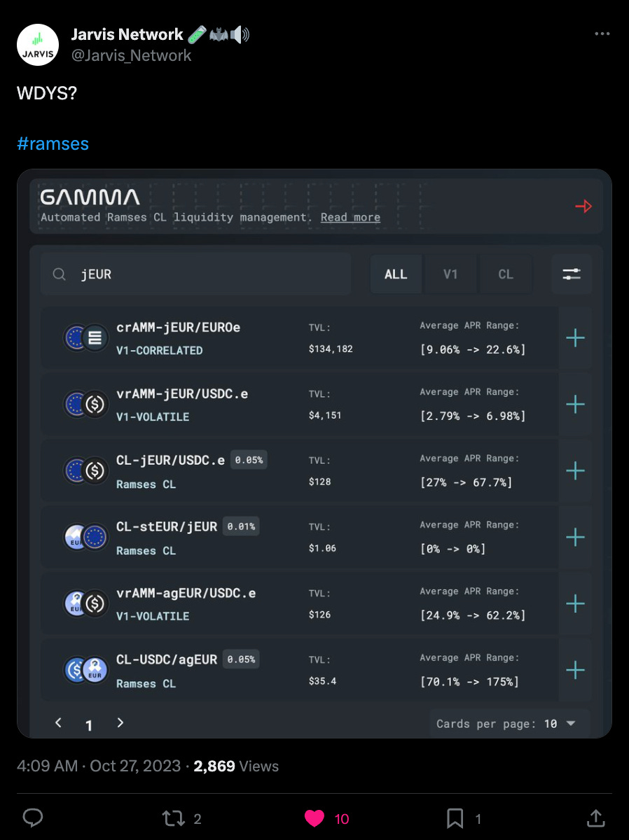The height and width of the screenshot is (840, 629).
Task: Click the [24.9% -> 62.2%] APR range
Action: point(473,615)
